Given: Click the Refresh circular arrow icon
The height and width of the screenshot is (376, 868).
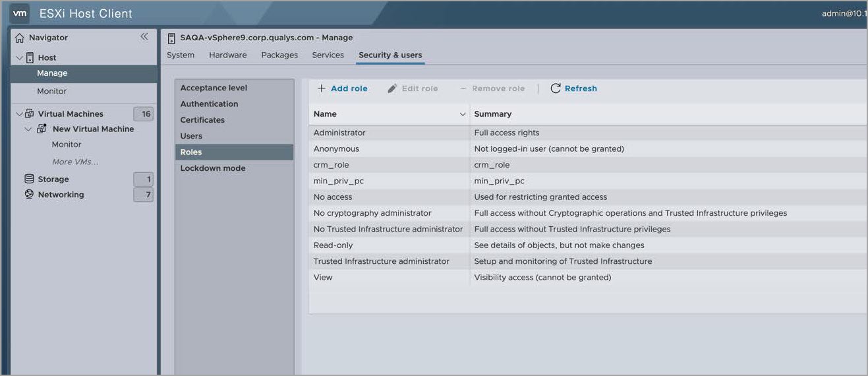Looking at the screenshot, I should click(556, 88).
